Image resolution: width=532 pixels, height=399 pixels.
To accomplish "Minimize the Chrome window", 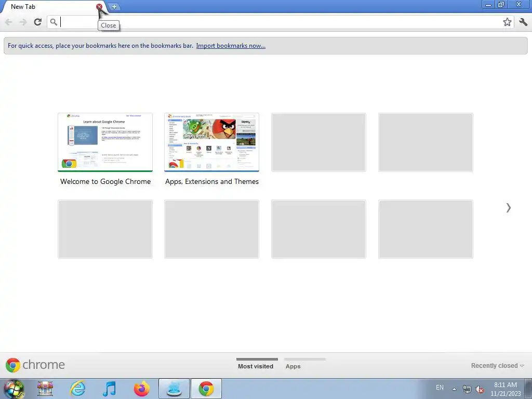I will (488, 4).
